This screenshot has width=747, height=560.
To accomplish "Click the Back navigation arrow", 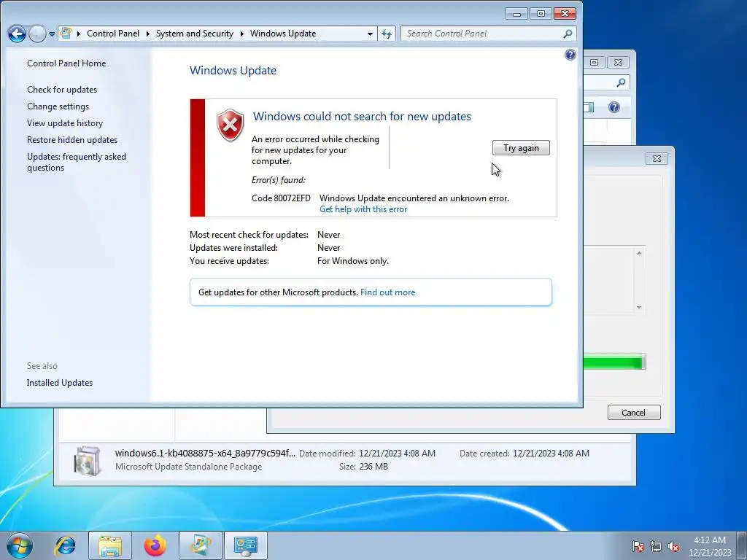I will pyautogui.click(x=18, y=34).
